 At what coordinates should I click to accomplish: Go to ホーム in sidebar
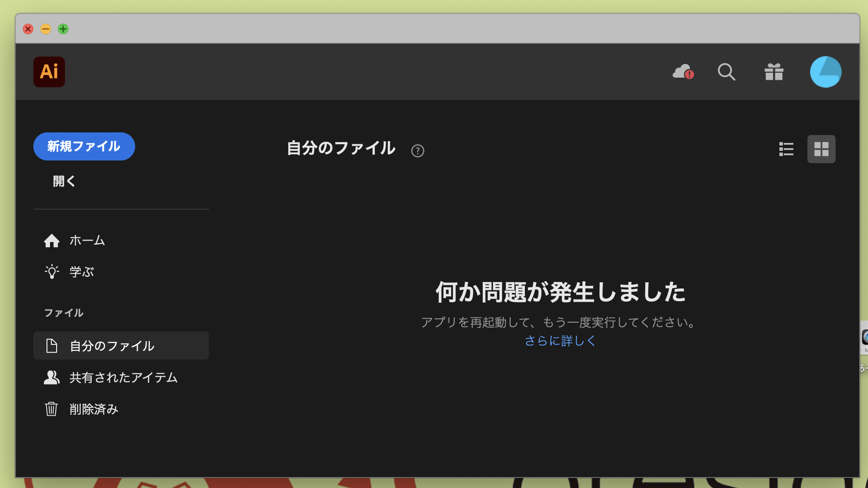coord(87,241)
